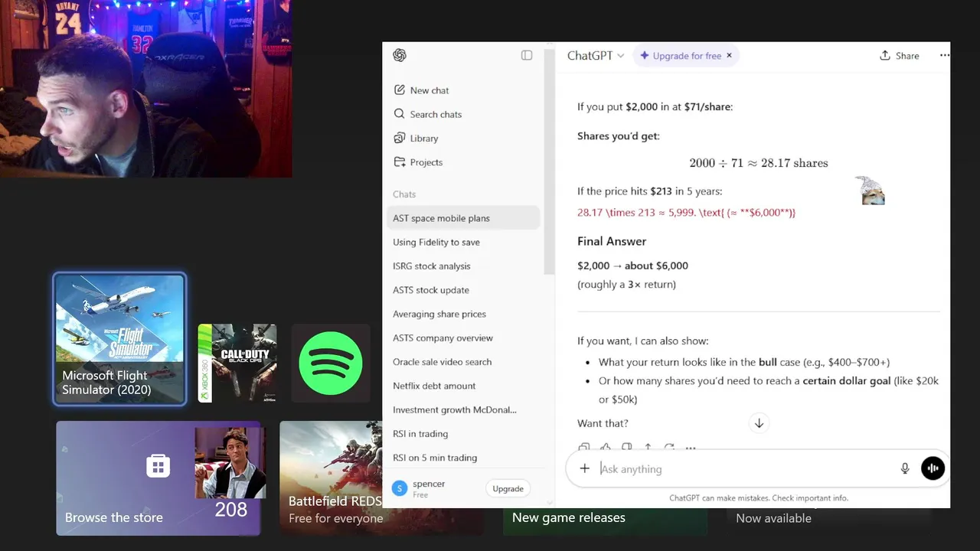The width and height of the screenshot is (980, 551).
Task: Jump to bottom with the down-arrow button
Action: click(759, 423)
